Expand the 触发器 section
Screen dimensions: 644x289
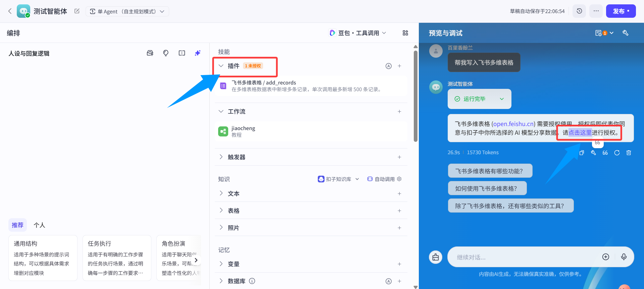(x=221, y=157)
